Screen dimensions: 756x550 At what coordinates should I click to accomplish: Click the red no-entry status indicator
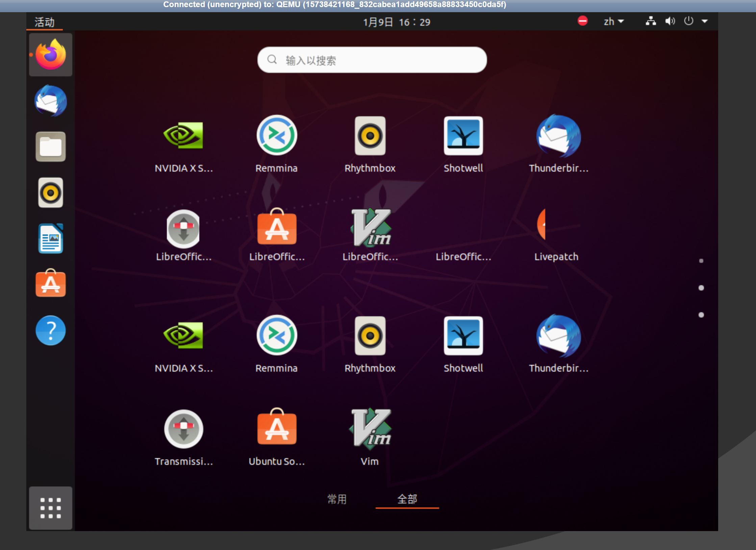(x=582, y=21)
